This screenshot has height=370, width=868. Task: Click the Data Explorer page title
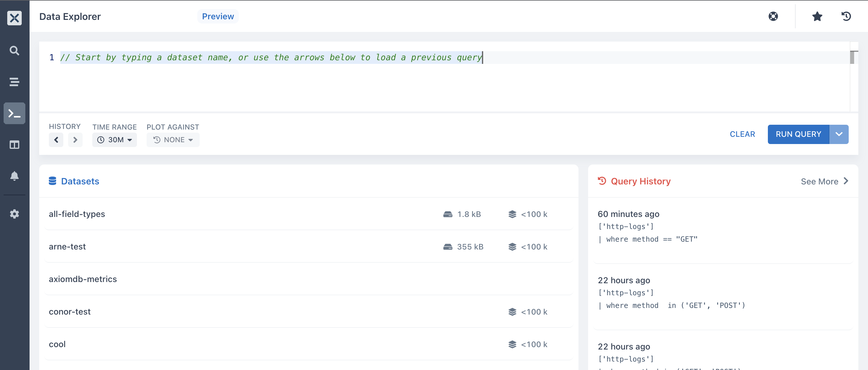pos(70,17)
